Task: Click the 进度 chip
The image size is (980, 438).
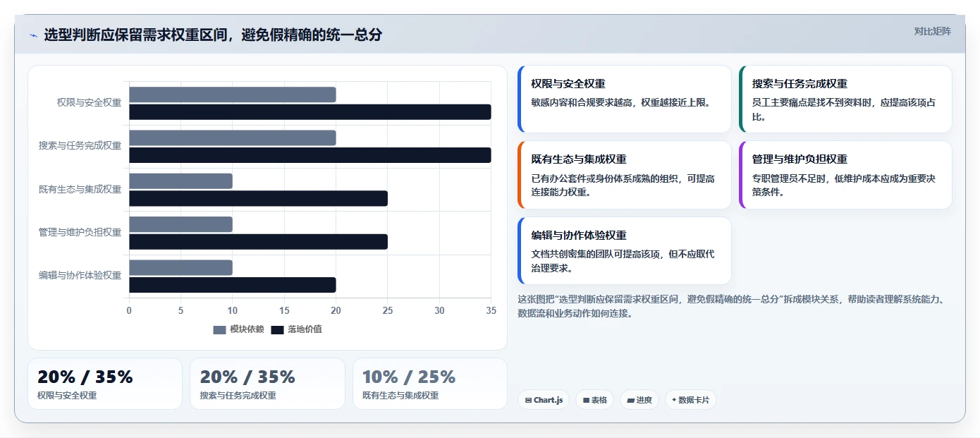Action: (639, 400)
